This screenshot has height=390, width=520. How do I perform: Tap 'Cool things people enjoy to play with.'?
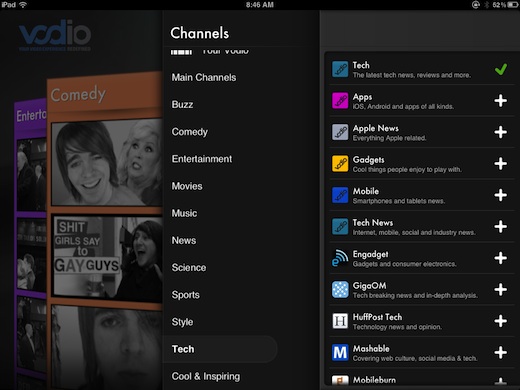tap(407, 170)
